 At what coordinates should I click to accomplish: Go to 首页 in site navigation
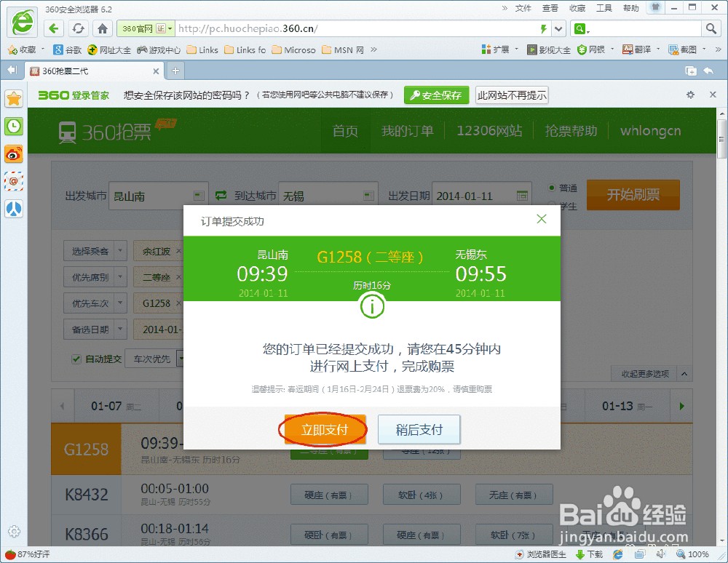click(345, 131)
